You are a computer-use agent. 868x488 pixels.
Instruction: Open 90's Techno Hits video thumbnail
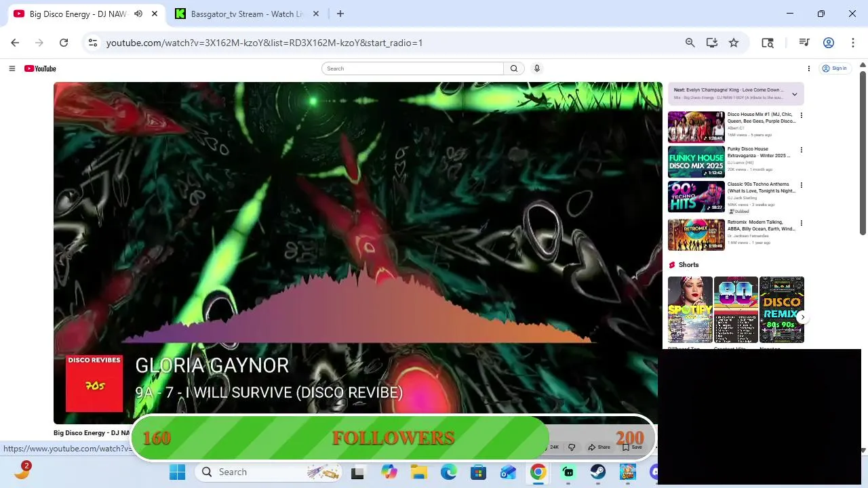point(696,197)
